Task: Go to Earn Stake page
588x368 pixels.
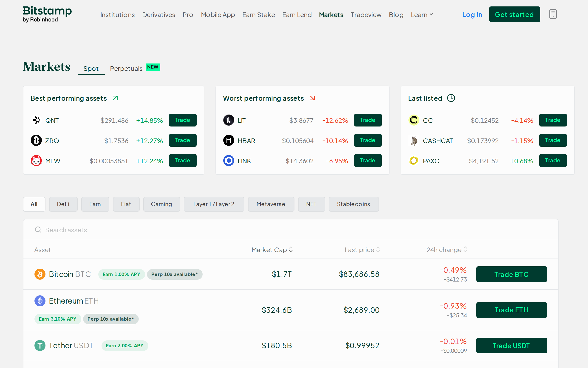Action: [259, 14]
